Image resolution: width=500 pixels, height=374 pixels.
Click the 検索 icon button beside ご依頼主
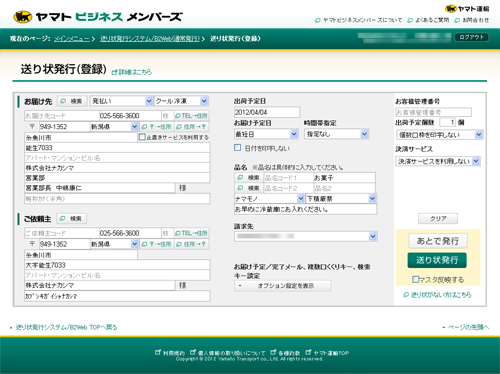point(72,219)
